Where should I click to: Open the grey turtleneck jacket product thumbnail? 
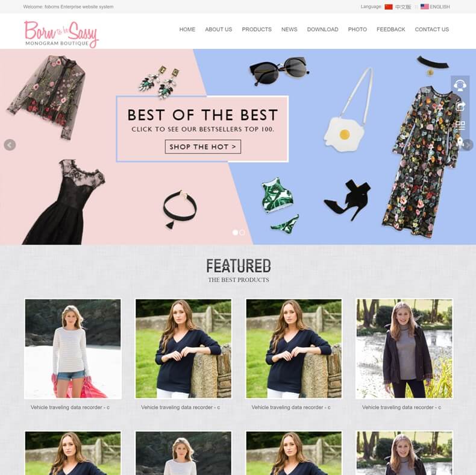404,348
